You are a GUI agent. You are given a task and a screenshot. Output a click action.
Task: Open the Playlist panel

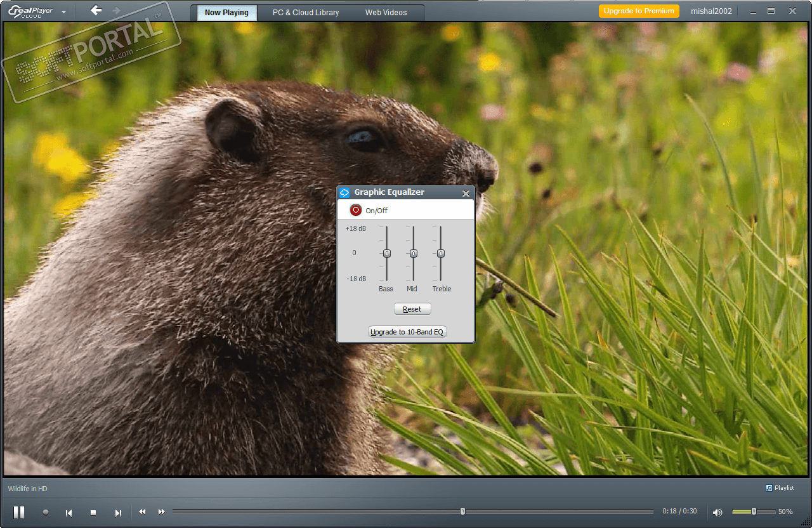[x=780, y=488]
